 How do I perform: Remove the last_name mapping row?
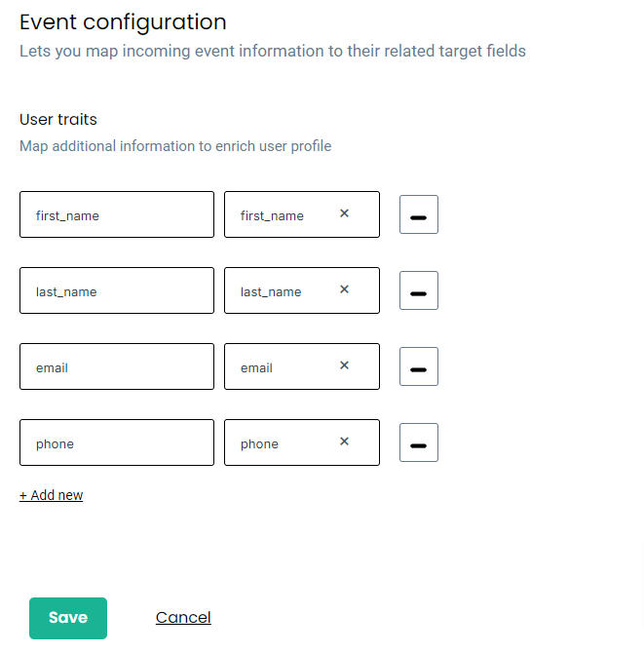pyautogui.click(x=419, y=290)
